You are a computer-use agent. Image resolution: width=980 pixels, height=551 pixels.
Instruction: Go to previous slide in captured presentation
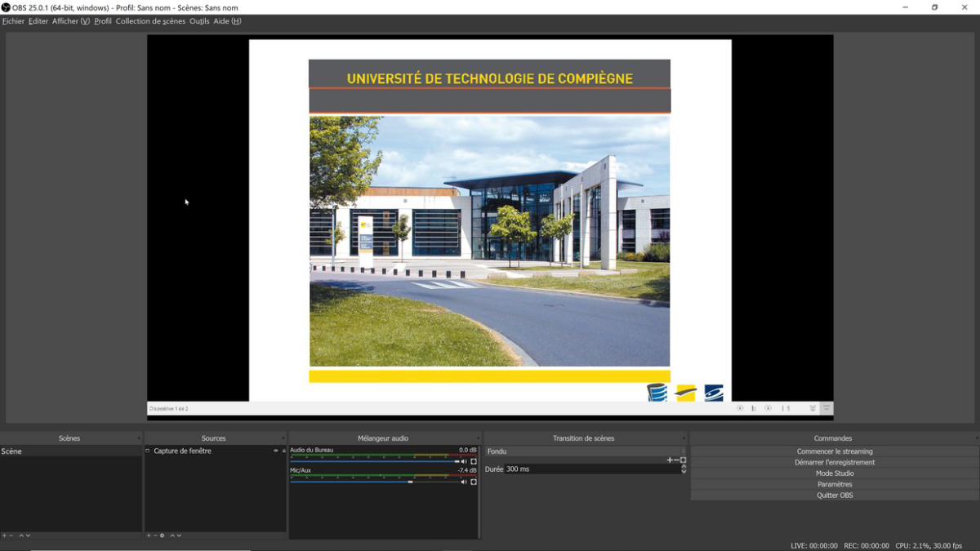pyautogui.click(x=740, y=408)
